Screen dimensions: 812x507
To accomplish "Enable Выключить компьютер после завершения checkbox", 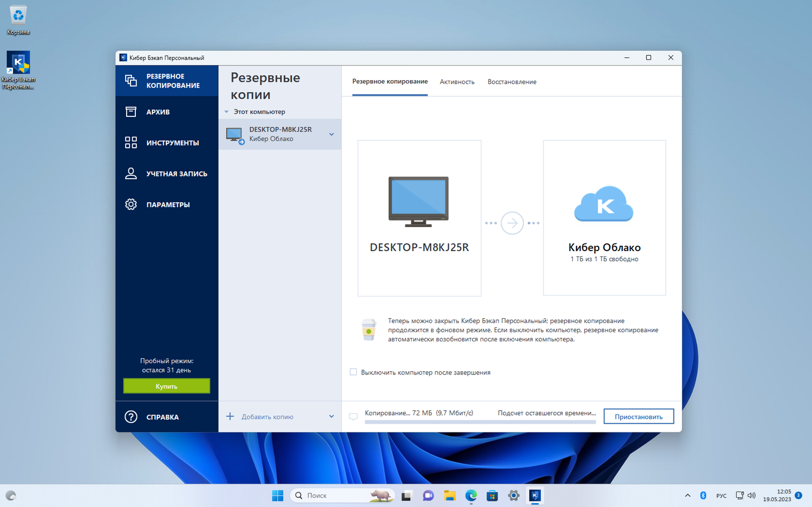I will tap(353, 372).
